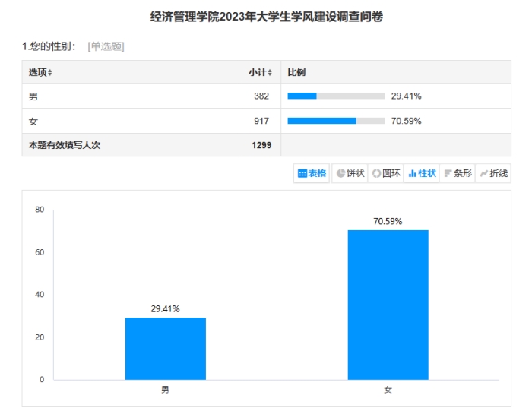Switch to the 表格 table view
The height and width of the screenshot is (411, 532).
pyautogui.click(x=312, y=173)
